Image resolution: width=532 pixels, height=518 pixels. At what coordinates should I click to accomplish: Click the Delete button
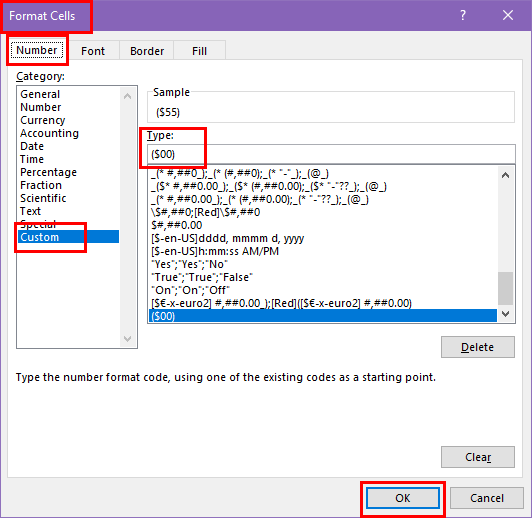click(478, 347)
